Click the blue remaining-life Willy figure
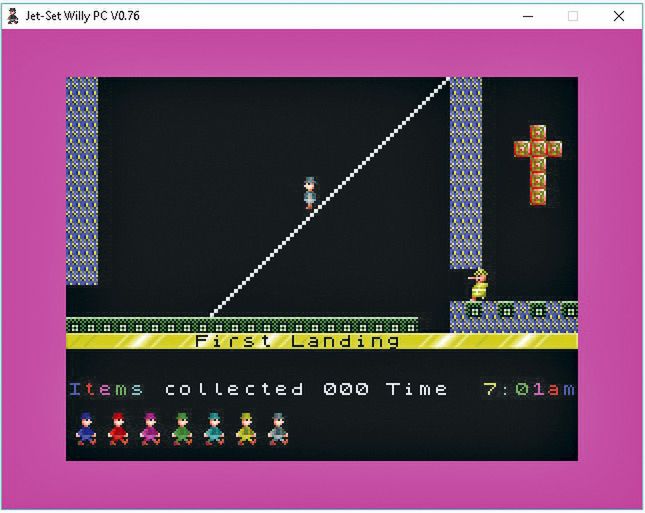This screenshot has width=645, height=513. pyautogui.click(x=86, y=429)
